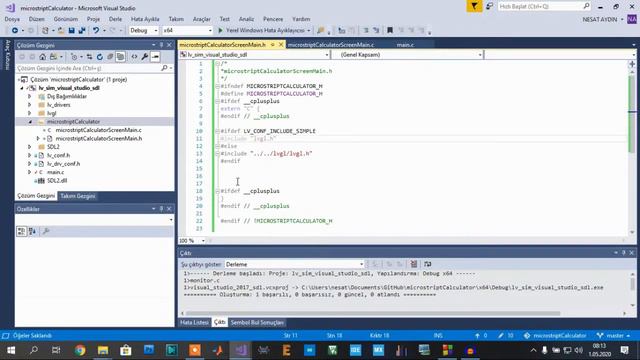
Task: Click the master git branch in status bar
Action: (x=613, y=336)
